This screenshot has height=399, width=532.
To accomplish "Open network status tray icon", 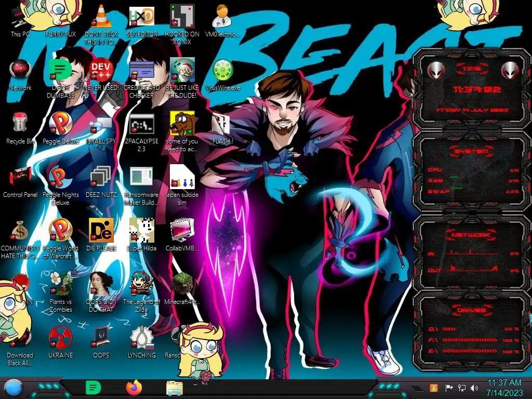I will (462, 388).
